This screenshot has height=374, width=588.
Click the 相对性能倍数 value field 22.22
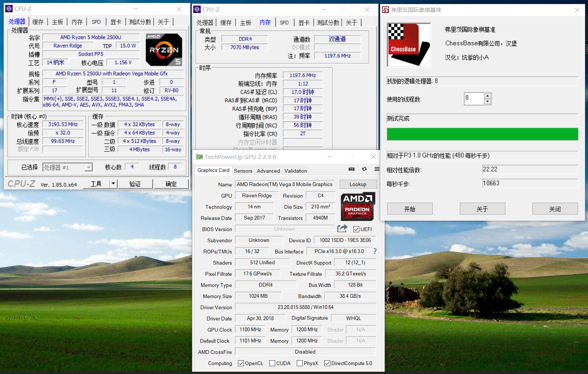(x=530, y=169)
